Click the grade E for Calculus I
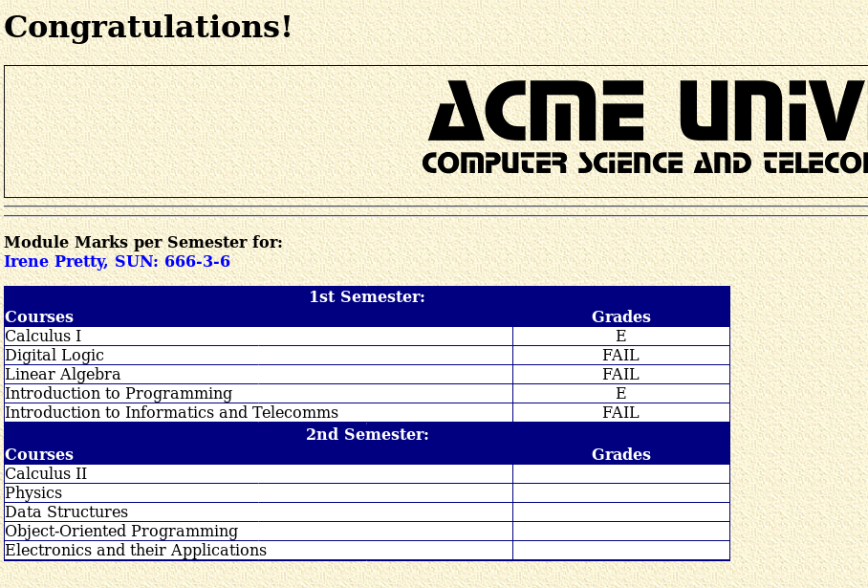 click(x=620, y=337)
